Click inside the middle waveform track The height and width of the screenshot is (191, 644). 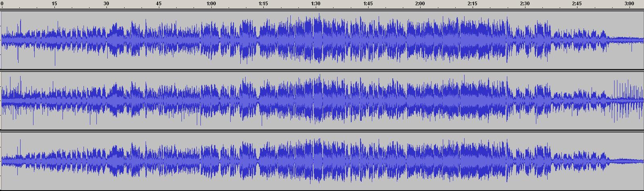(322, 100)
